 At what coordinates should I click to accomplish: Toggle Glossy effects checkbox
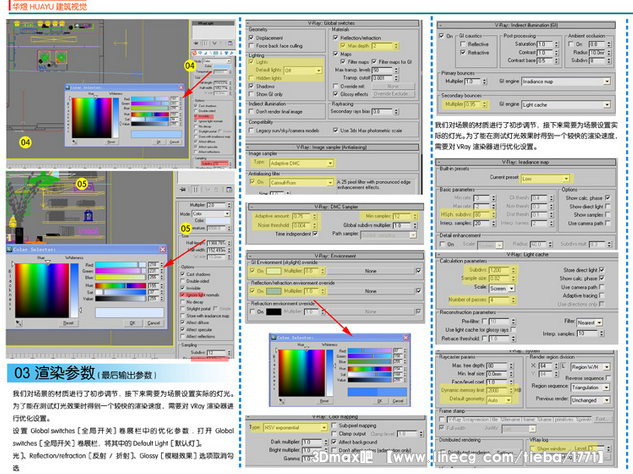tap(335, 94)
